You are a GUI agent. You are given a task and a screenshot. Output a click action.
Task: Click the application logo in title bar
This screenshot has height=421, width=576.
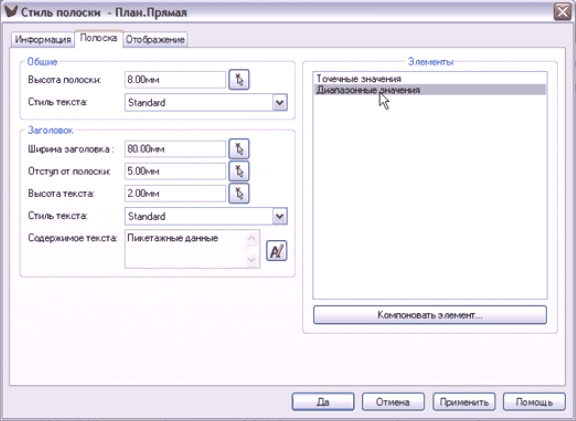click(11, 11)
